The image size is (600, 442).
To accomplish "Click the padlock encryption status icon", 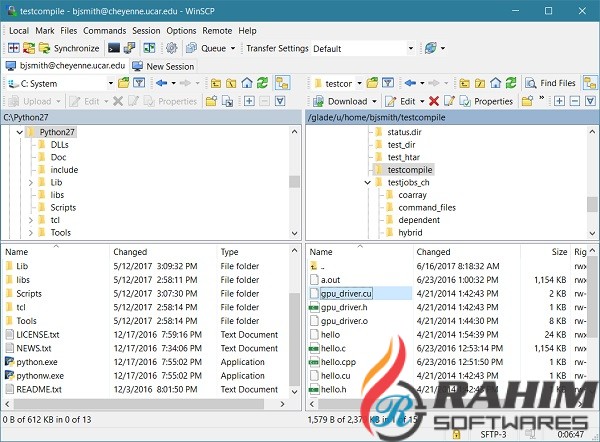I will pyautogui.click(x=456, y=434).
